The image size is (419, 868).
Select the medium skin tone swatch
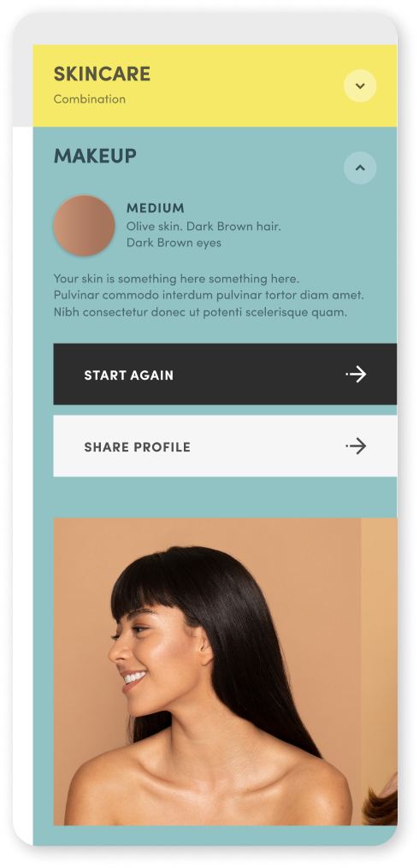[84, 225]
